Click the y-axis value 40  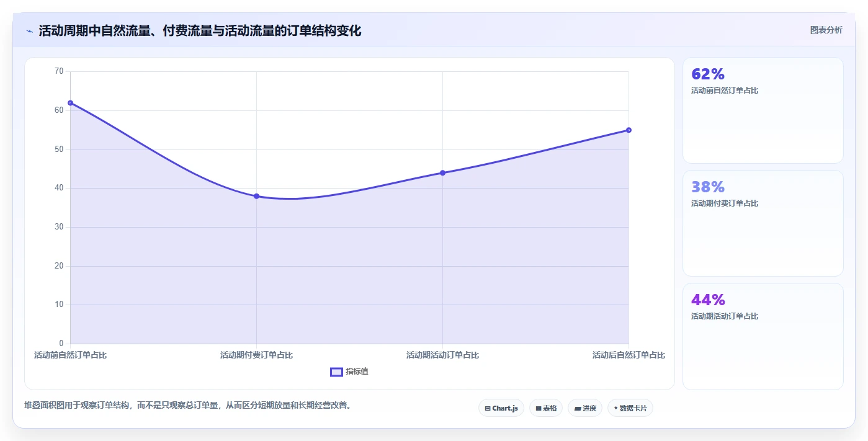(59, 188)
